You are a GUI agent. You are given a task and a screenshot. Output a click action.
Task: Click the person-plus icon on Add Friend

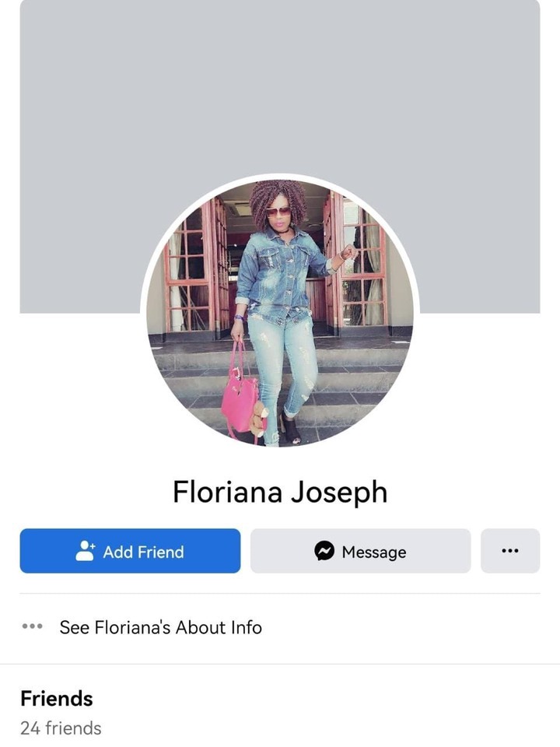pos(86,551)
